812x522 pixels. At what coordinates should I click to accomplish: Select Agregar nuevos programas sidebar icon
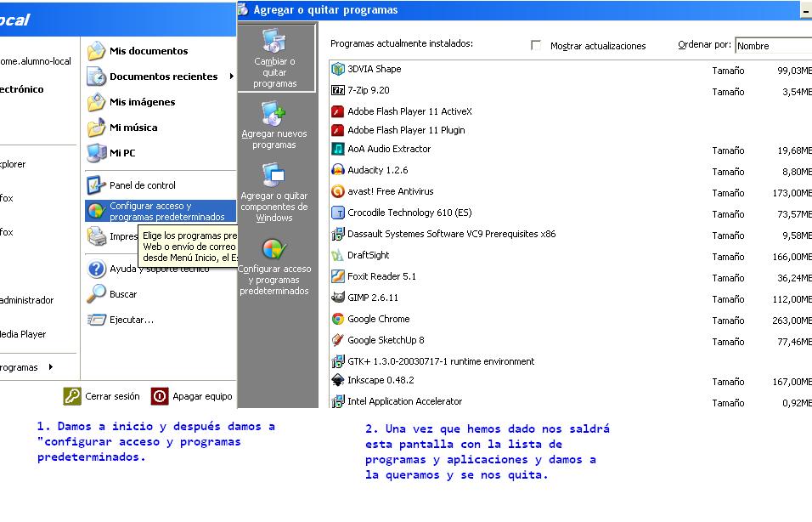(274, 113)
